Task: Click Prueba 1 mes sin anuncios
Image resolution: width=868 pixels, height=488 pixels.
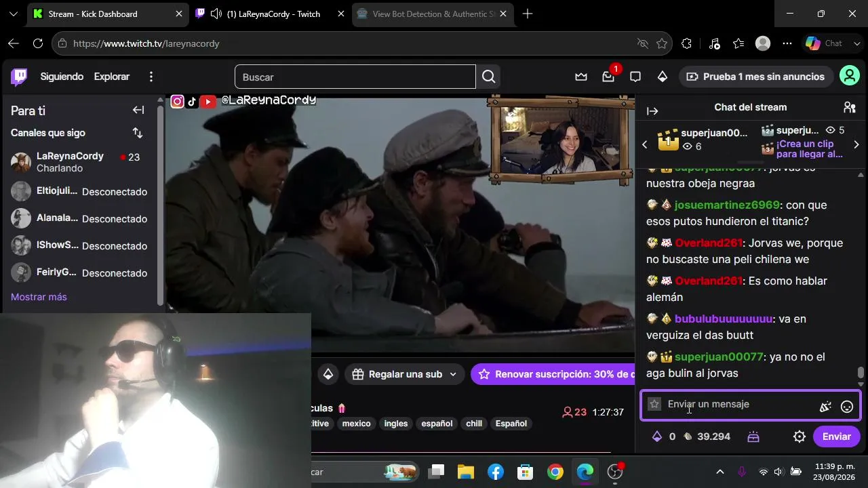Action: (756, 77)
